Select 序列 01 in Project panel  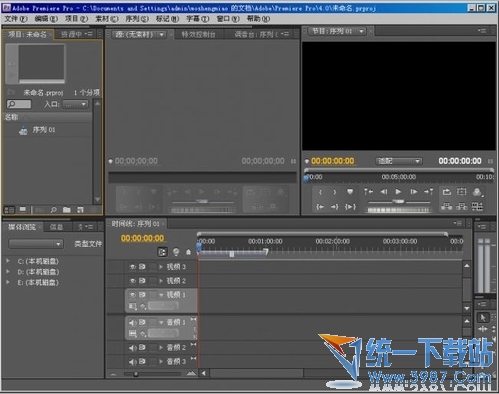click(44, 130)
